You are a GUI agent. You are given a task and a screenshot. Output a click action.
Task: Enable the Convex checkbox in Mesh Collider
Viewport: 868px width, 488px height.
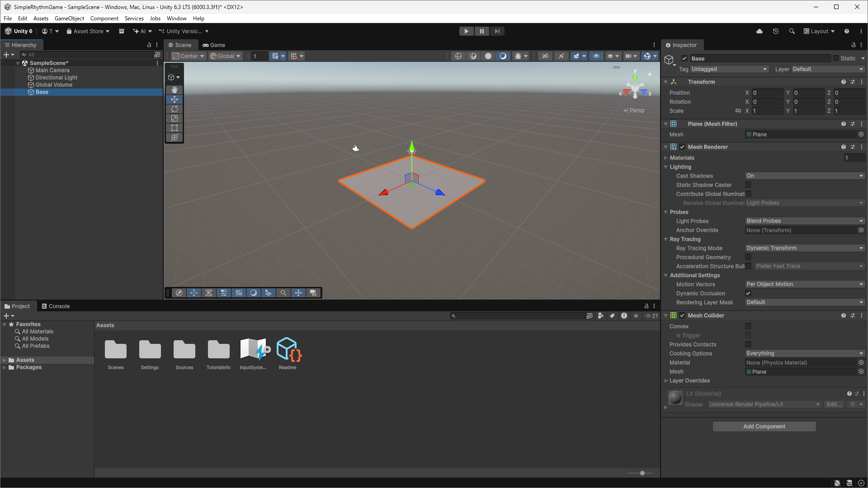(748, 326)
